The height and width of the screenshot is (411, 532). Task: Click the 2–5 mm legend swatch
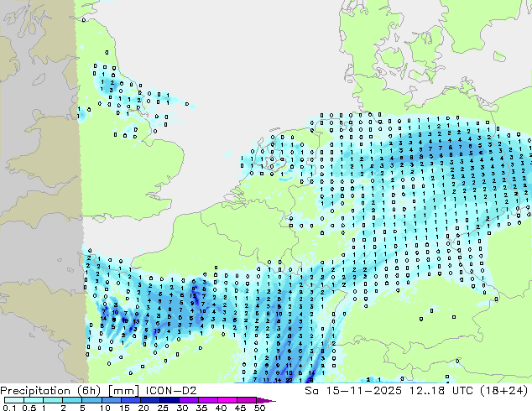[72, 400]
